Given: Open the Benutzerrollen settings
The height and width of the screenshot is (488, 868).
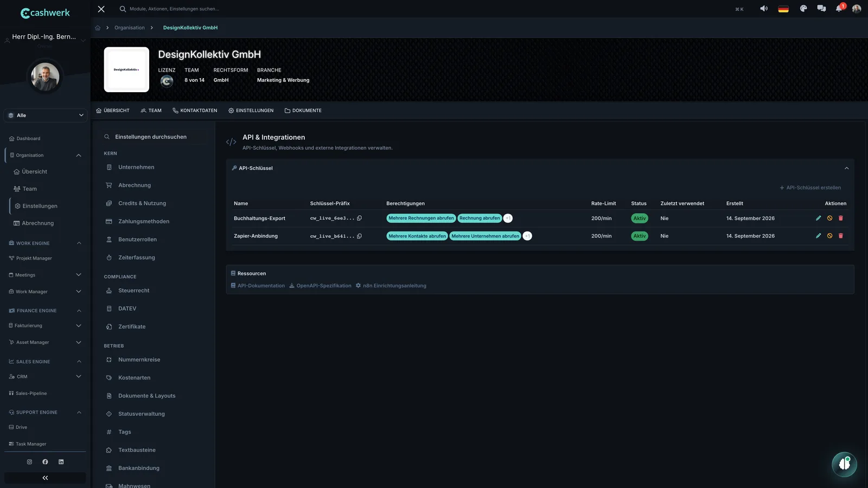Looking at the screenshot, I should coord(137,240).
